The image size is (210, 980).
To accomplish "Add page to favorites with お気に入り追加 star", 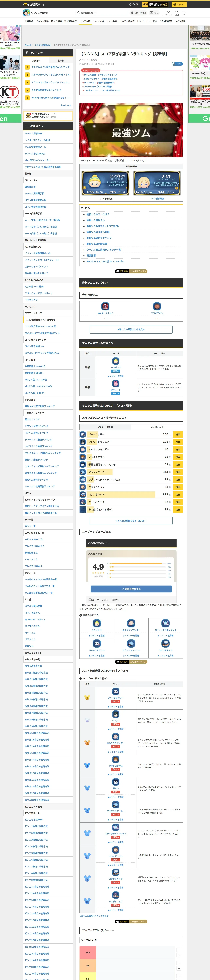I will pyautogui.click(x=138, y=13).
